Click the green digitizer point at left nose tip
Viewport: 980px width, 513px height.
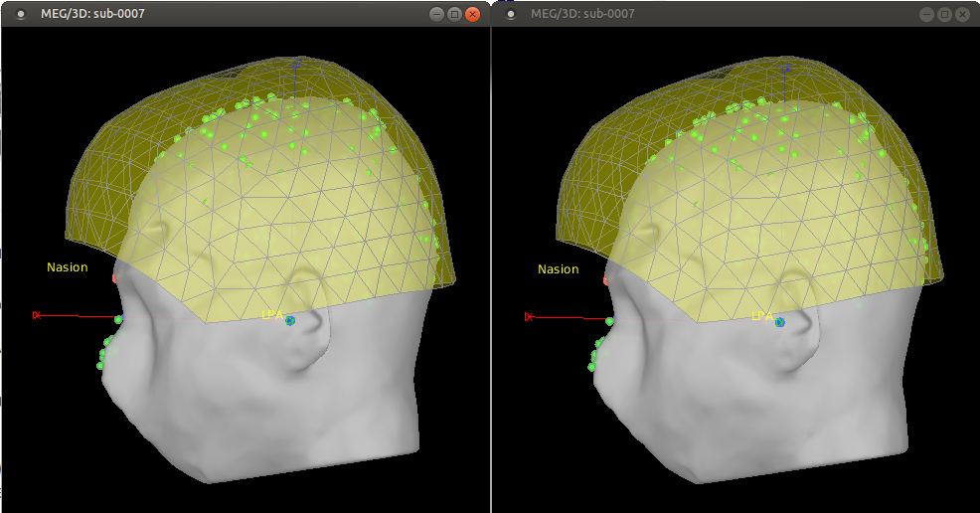(118, 319)
